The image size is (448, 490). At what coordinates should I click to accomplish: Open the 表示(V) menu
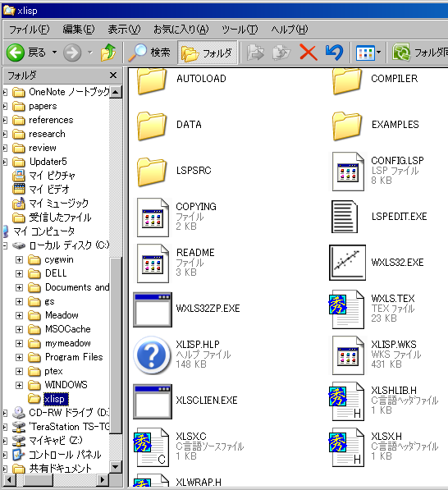[124, 30]
